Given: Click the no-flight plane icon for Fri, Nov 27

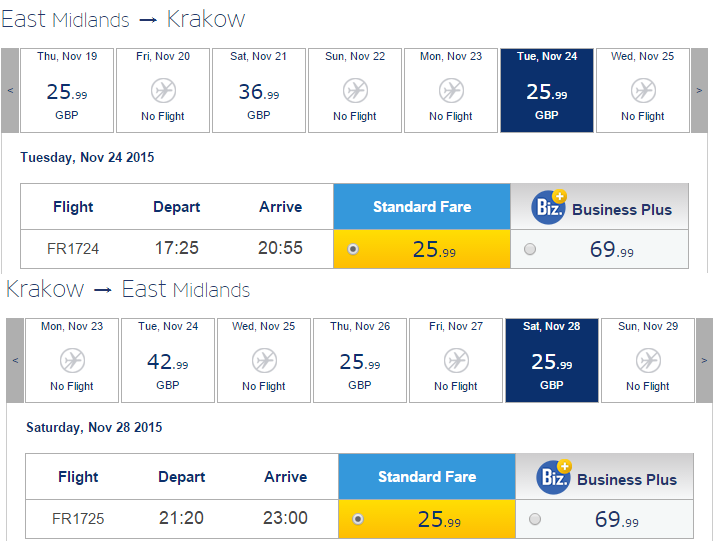Looking at the screenshot, I should pyautogui.click(x=456, y=361).
